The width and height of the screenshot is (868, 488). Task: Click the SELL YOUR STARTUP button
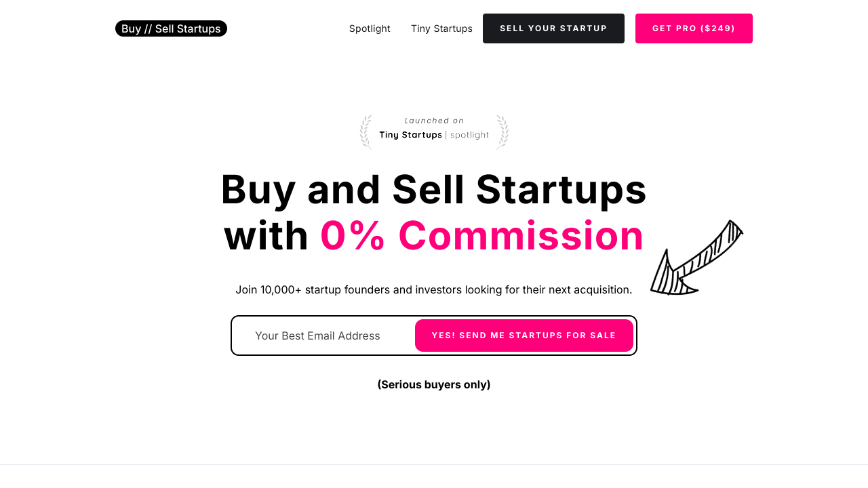coord(553,28)
